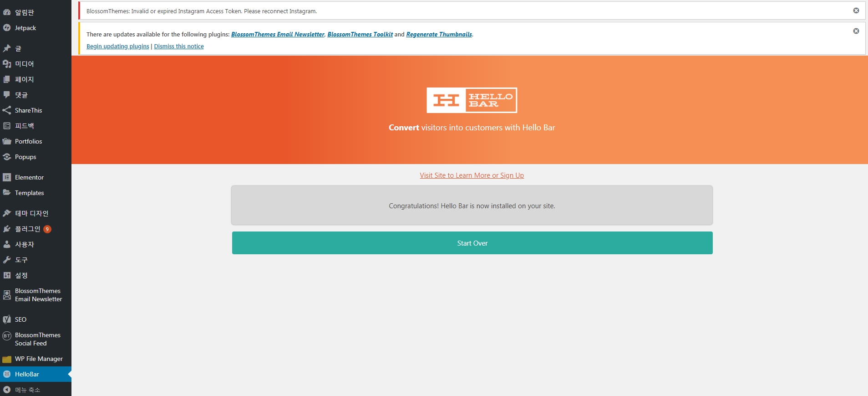Click the HelloBar menu icon
This screenshot has height=396, width=868.
click(7, 374)
